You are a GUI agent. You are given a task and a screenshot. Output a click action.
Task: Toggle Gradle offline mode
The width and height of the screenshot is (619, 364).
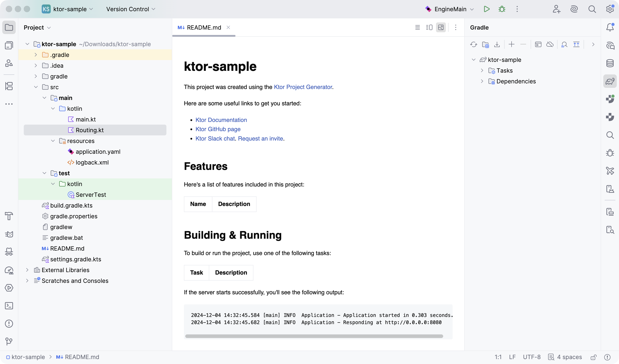(550, 44)
